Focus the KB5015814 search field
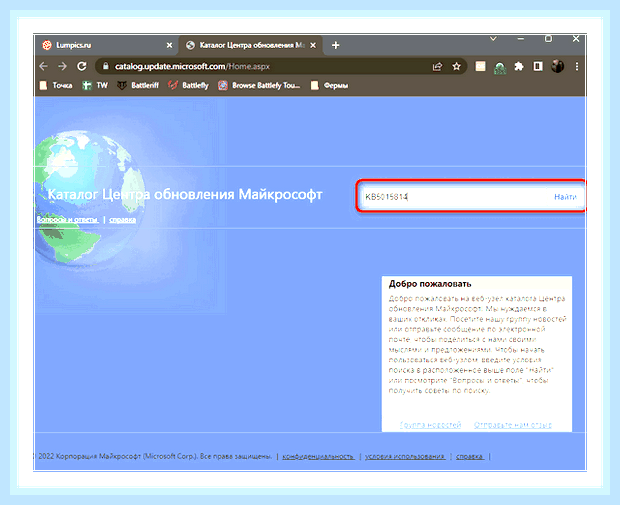The height and width of the screenshot is (505, 620). [457, 197]
